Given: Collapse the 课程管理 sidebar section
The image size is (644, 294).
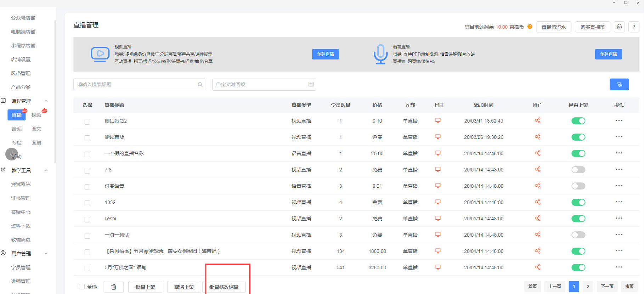Looking at the screenshot, I should coord(46,101).
